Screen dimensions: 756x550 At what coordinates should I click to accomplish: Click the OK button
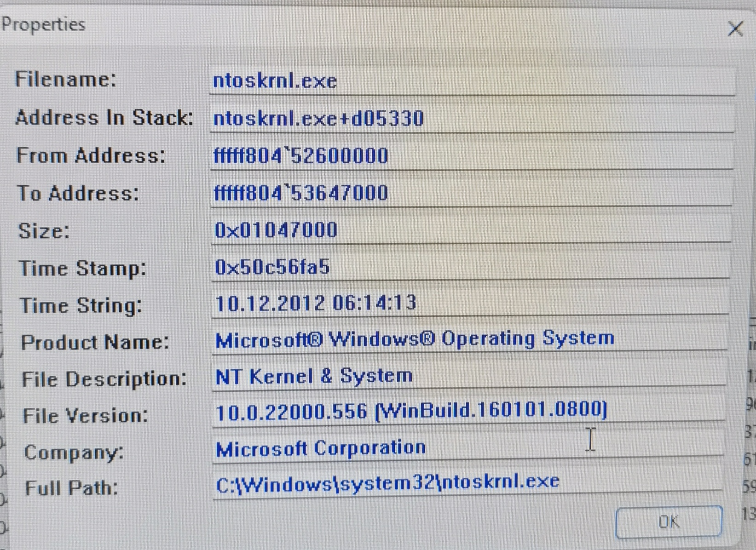tap(669, 522)
